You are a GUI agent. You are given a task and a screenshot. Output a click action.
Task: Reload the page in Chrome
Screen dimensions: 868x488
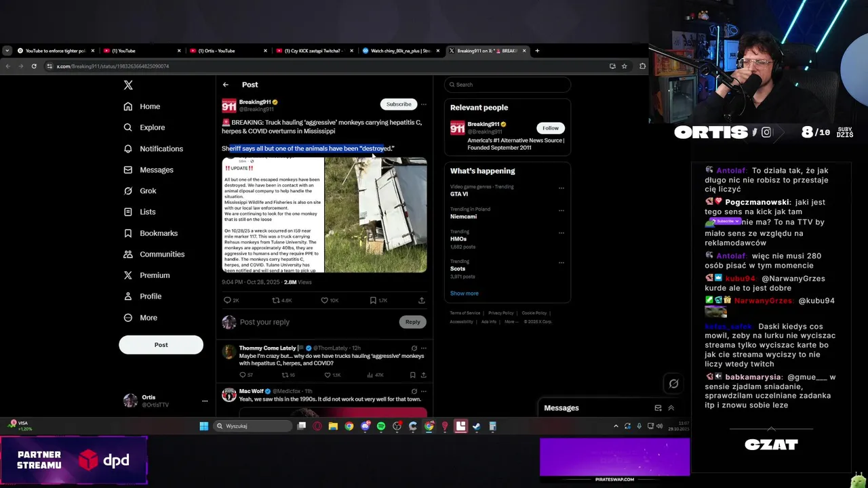[x=34, y=66]
